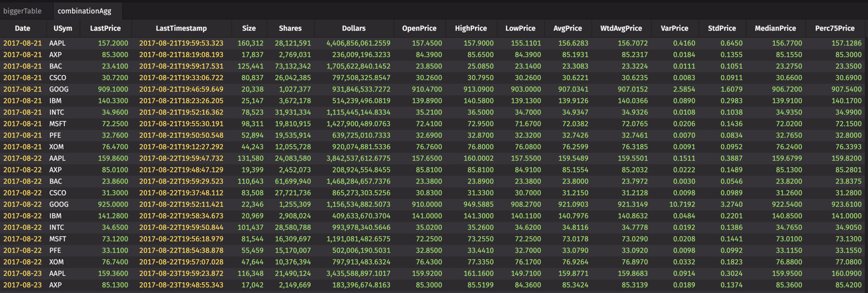Select timestamp 2017-08-21T19:59:53.323
Image resolution: width=868 pixels, height=293 pixels.
181,43
